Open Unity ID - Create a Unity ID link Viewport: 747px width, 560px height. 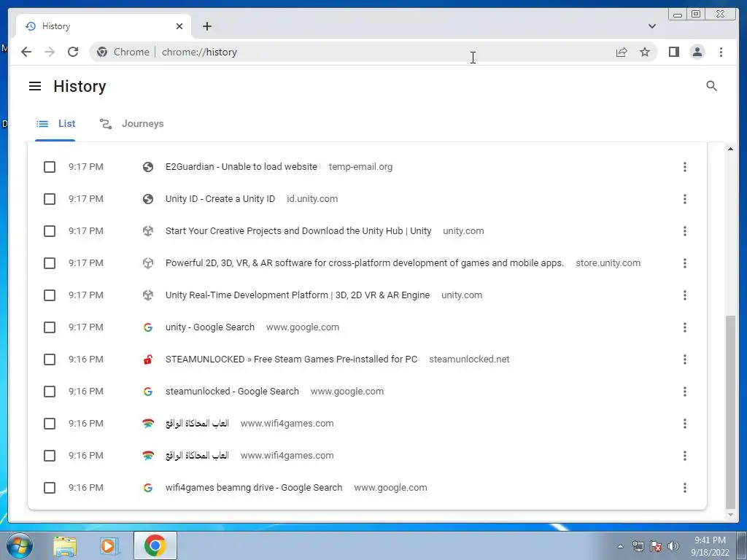point(220,199)
